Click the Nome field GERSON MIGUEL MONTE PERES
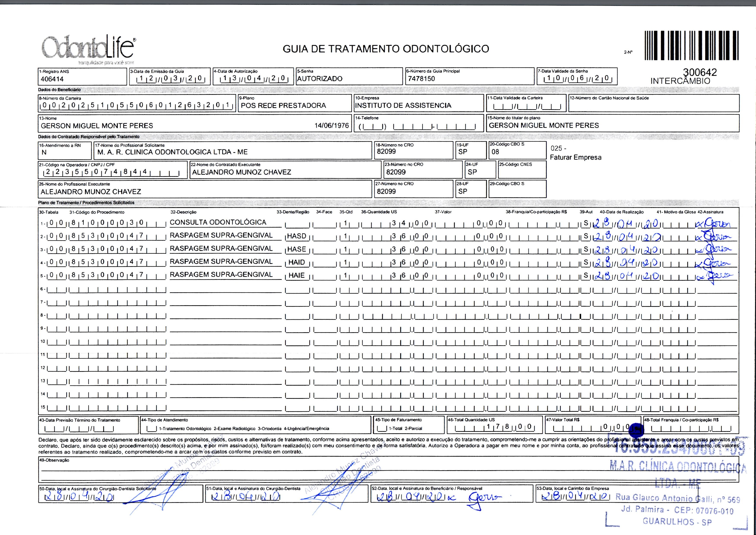Screen dimensions: 756x535 [97, 126]
